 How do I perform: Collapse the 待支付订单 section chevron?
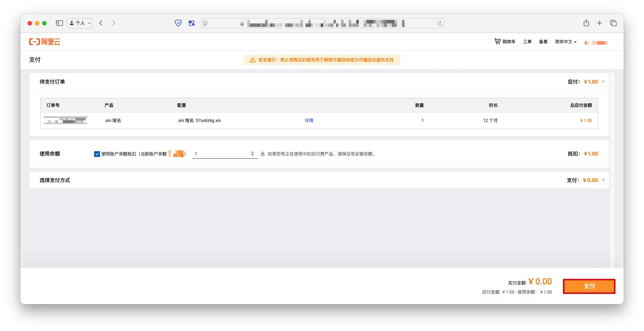603,81
